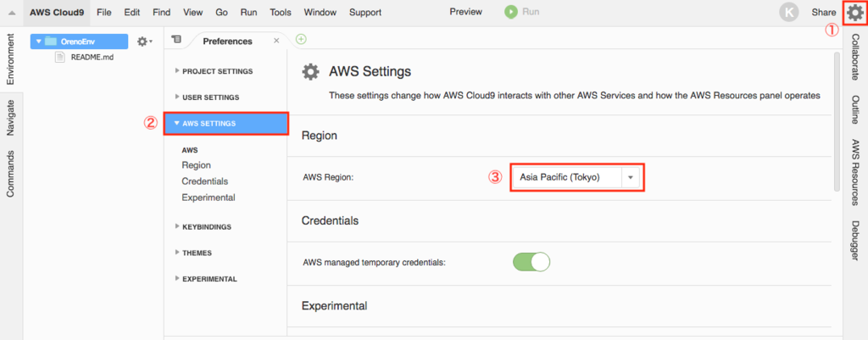
Task: Click the settings pane vertical scrollbar
Action: [x=837, y=119]
